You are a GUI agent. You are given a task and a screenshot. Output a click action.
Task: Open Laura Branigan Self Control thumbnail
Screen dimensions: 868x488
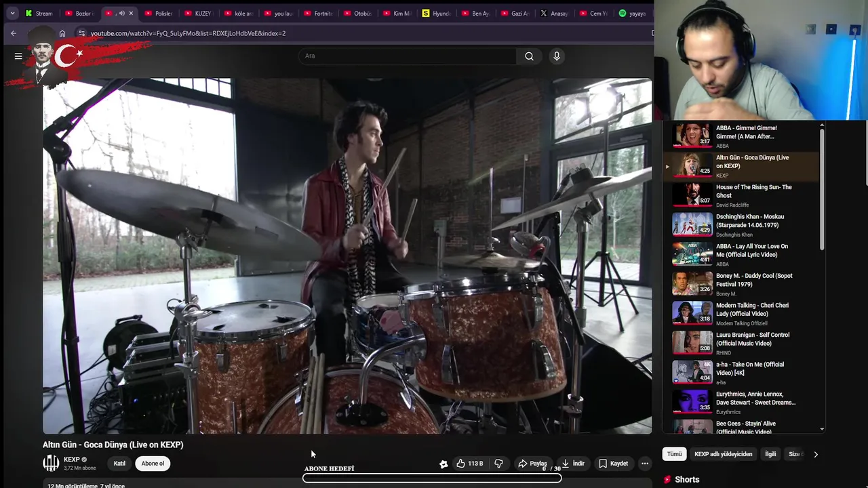pyautogui.click(x=692, y=342)
